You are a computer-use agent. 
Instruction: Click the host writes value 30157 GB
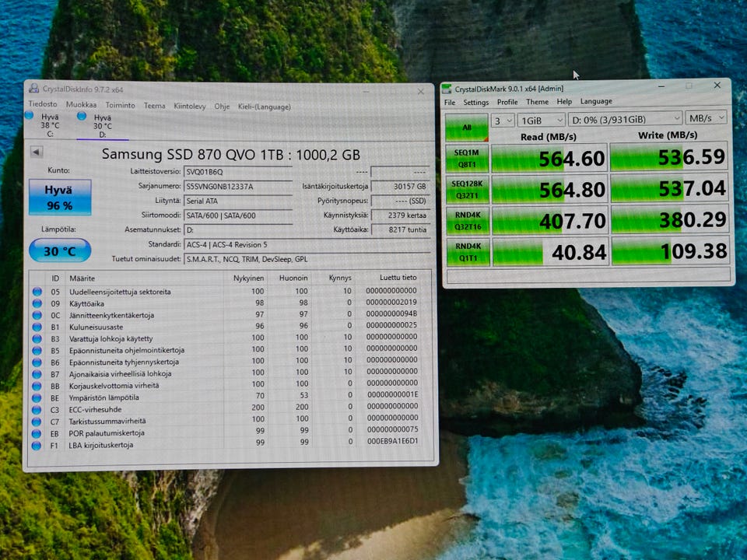[401, 187]
